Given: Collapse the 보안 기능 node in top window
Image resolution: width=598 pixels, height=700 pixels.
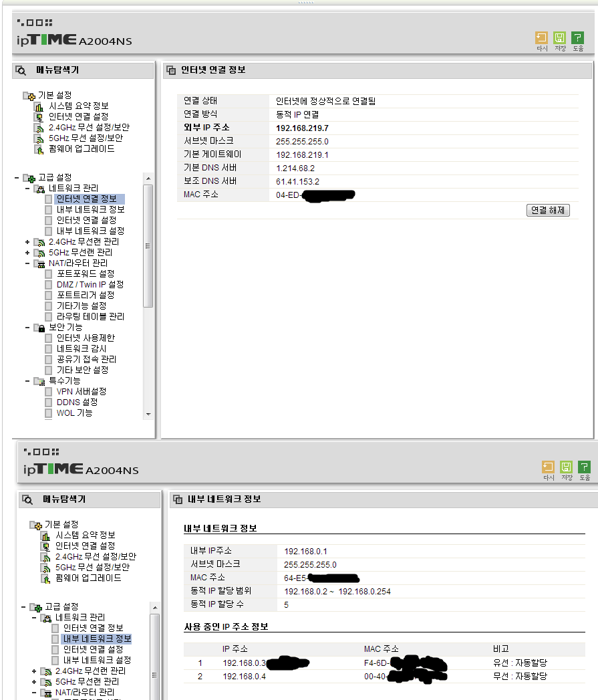Looking at the screenshot, I should point(27,328).
